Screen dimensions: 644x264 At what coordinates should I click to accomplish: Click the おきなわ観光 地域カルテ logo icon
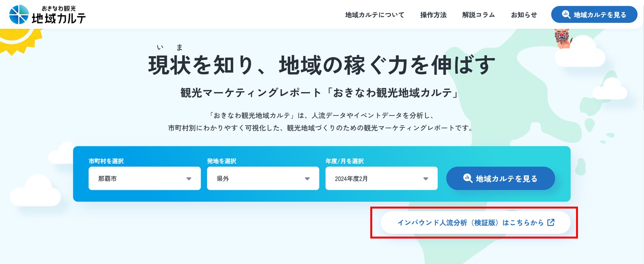coord(19,15)
